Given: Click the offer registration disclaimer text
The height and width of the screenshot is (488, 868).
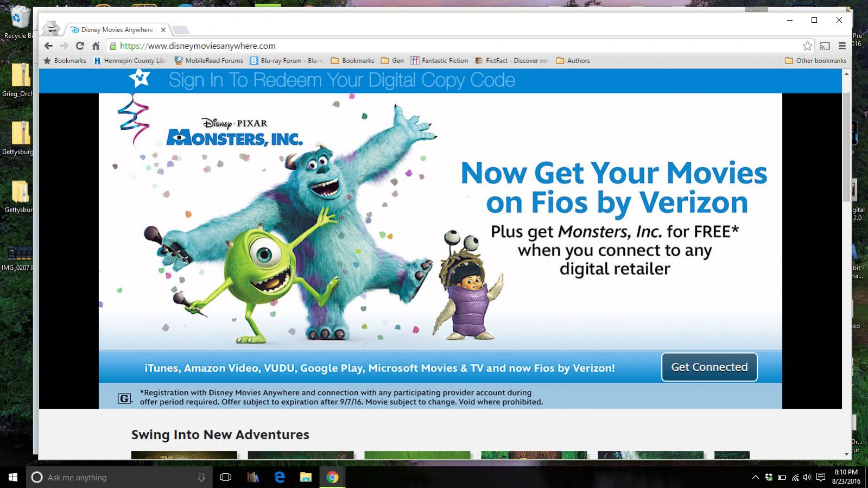Looking at the screenshot, I should pyautogui.click(x=341, y=397).
